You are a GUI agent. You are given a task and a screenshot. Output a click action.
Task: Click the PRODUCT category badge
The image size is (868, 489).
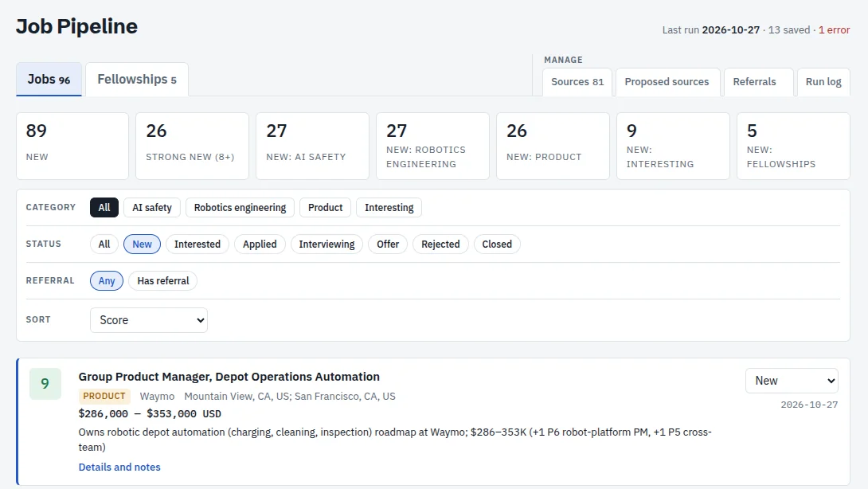point(104,396)
